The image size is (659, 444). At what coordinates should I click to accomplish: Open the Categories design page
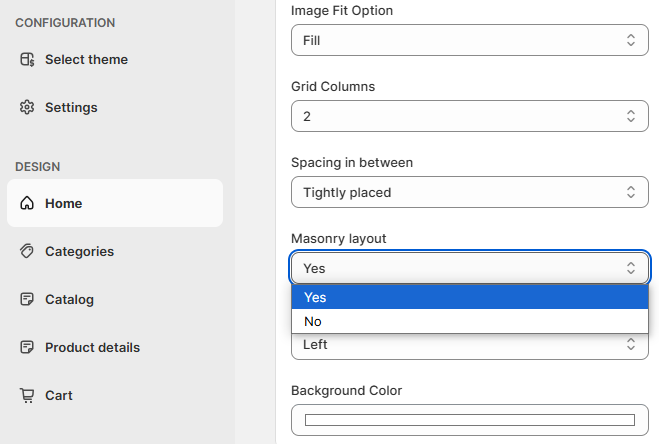click(x=115, y=251)
